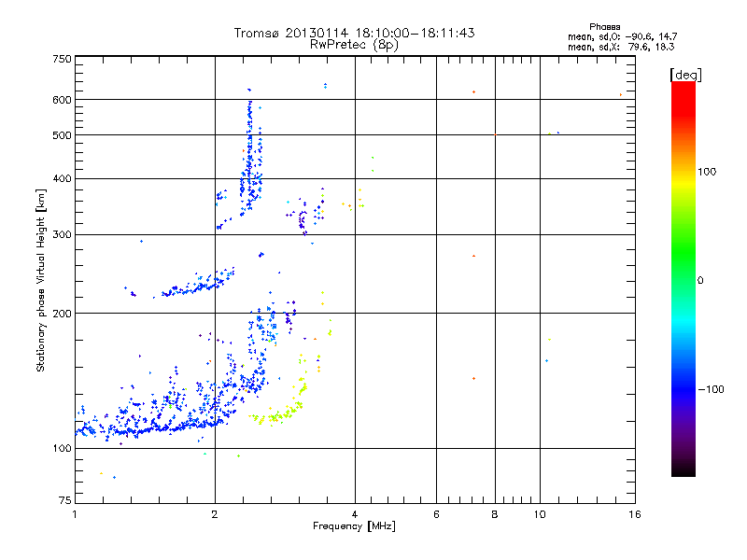747x560 pixels.
Task: Click the subtitle 'RwPretec (8p)'
Action: coord(354,45)
